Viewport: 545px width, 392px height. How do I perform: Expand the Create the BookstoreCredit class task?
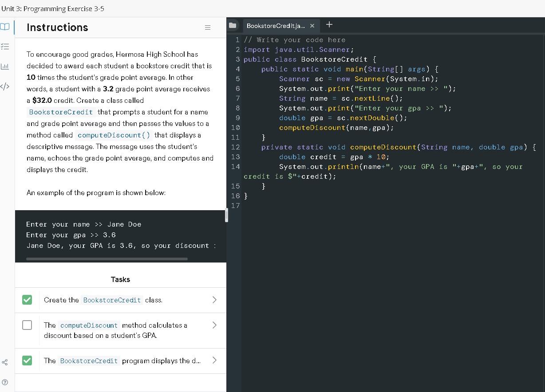pyautogui.click(x=215, y=300)
